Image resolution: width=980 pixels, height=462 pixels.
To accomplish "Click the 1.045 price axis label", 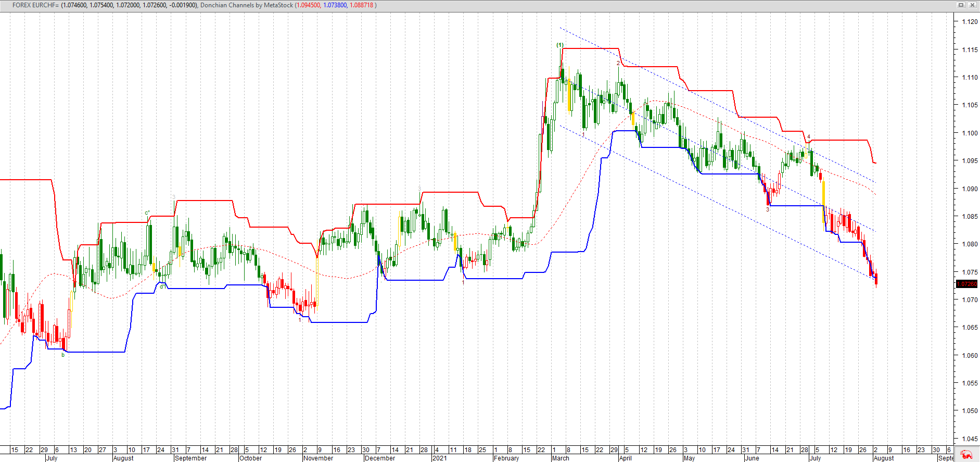I will click(970, 439).
